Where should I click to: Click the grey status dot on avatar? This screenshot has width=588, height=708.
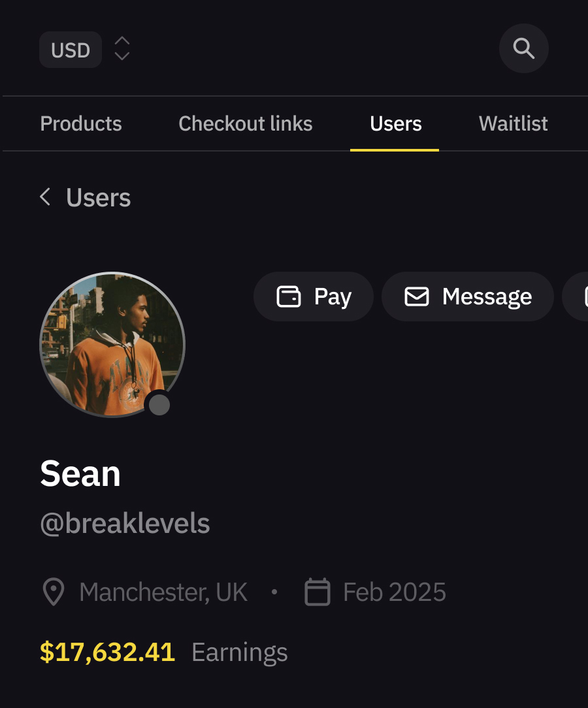159,405
